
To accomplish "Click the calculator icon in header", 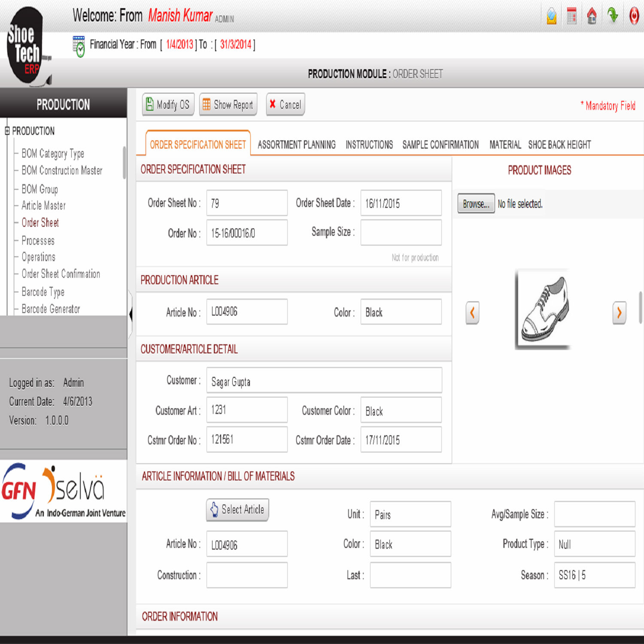I will [x=571, y=16].
